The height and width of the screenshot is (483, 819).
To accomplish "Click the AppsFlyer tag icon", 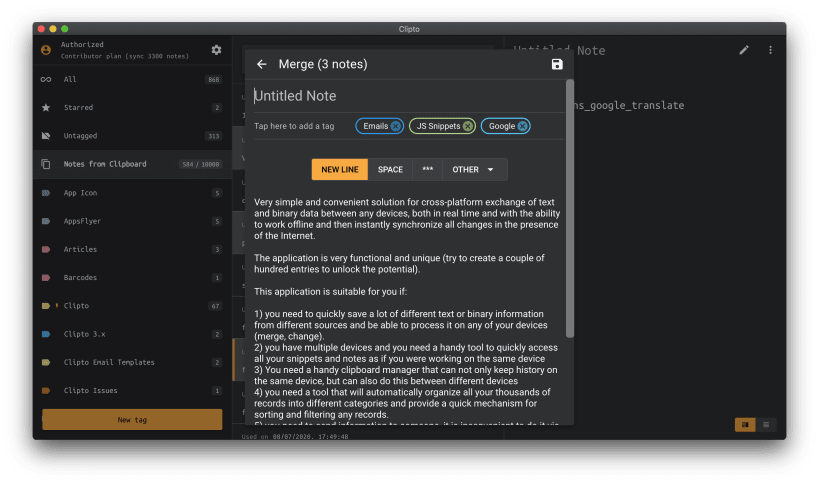I will (x=46, y=221).
